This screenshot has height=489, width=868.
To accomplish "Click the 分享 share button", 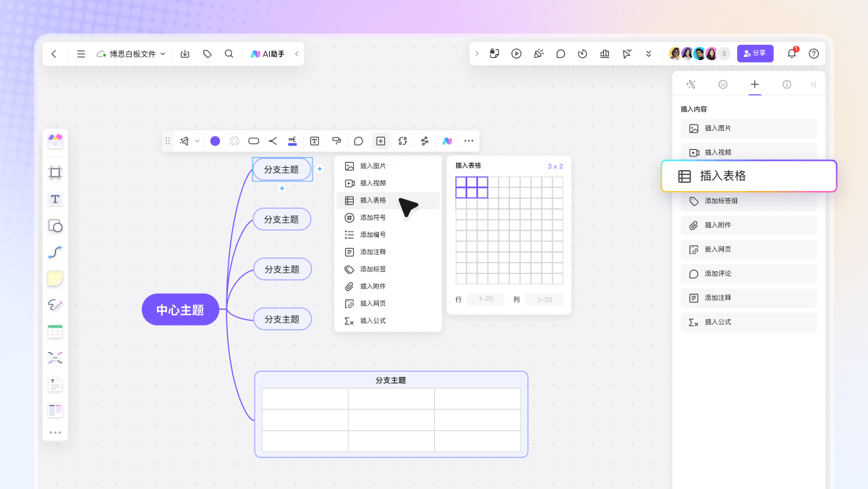I will [755, 54].
